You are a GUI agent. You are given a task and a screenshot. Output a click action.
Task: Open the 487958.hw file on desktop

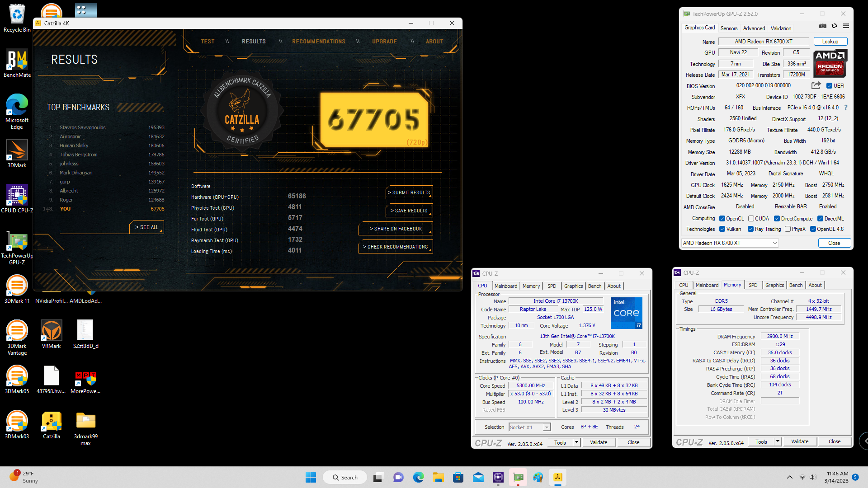click(x=51, y=380)
